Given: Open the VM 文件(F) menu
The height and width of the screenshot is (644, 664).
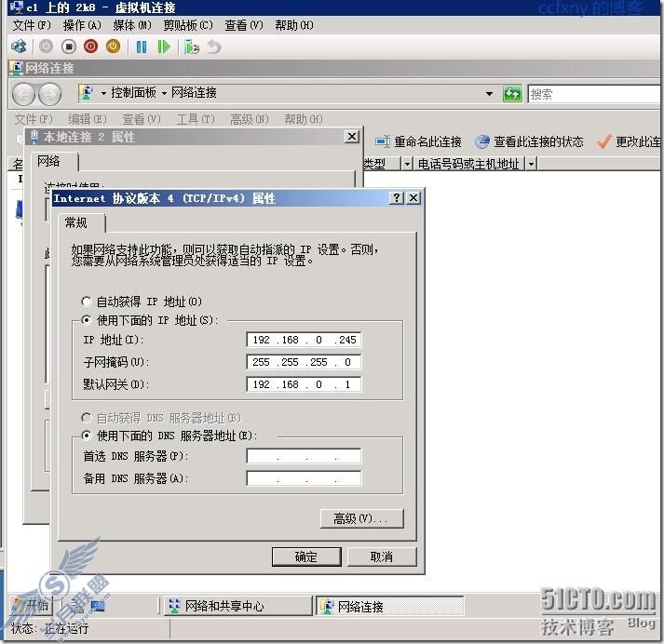Looking at the screenshot, I should [x=32, y=25].
